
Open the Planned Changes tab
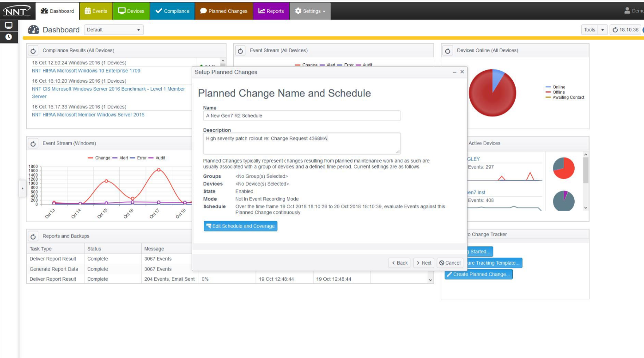coord(224,11)
